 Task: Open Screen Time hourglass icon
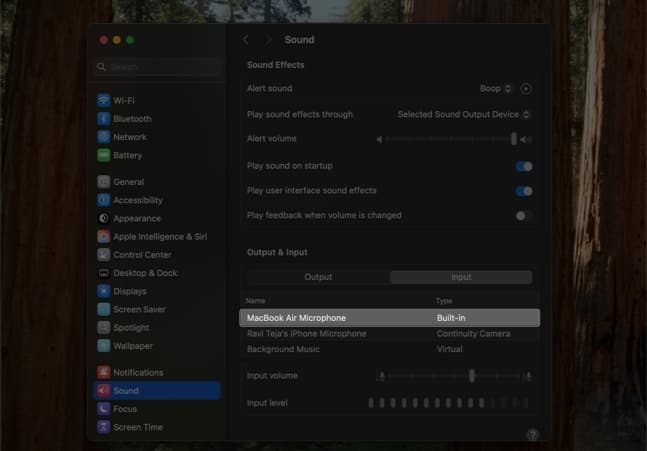pyautogui.click(x=104, y=427)
